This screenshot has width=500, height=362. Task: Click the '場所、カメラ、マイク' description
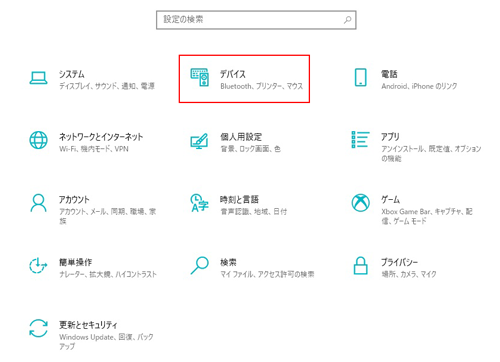point(409,274)
